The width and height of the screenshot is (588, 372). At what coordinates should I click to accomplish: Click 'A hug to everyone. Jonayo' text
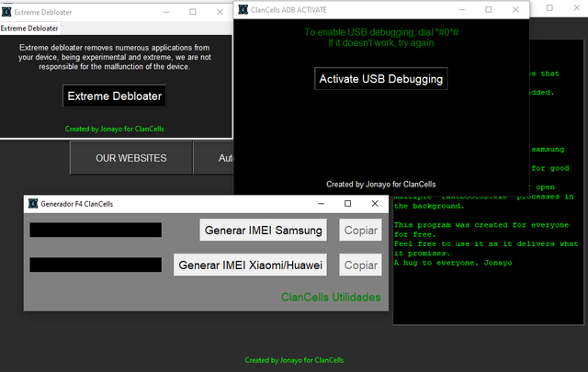[453, 263]
